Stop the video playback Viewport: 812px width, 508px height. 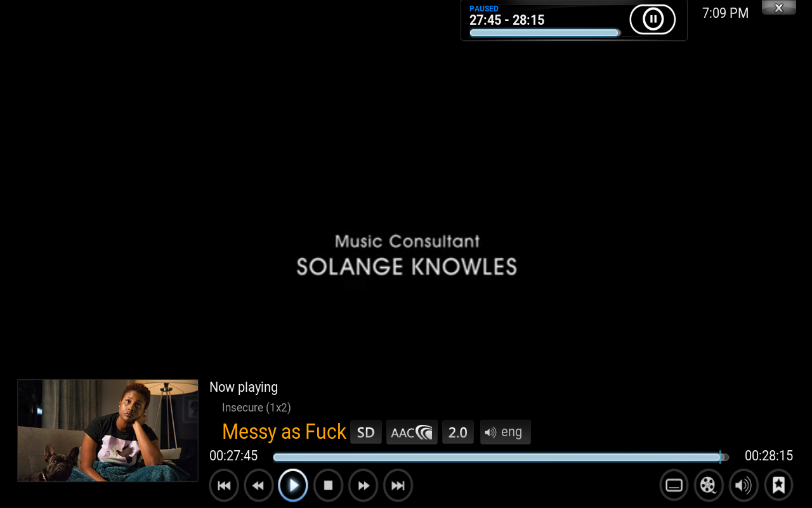[328, 486]
